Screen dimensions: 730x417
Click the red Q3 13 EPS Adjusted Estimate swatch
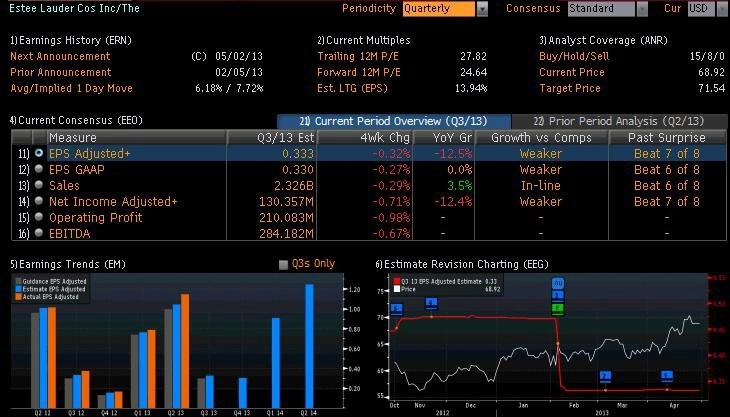[x=397, y=282]
